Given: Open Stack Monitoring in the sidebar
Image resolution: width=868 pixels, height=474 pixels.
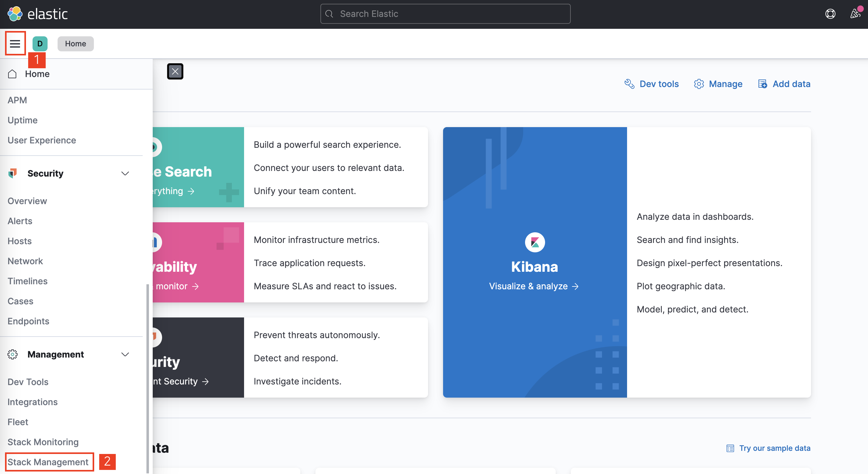Looking at the screenshot, I should point(43,442).
